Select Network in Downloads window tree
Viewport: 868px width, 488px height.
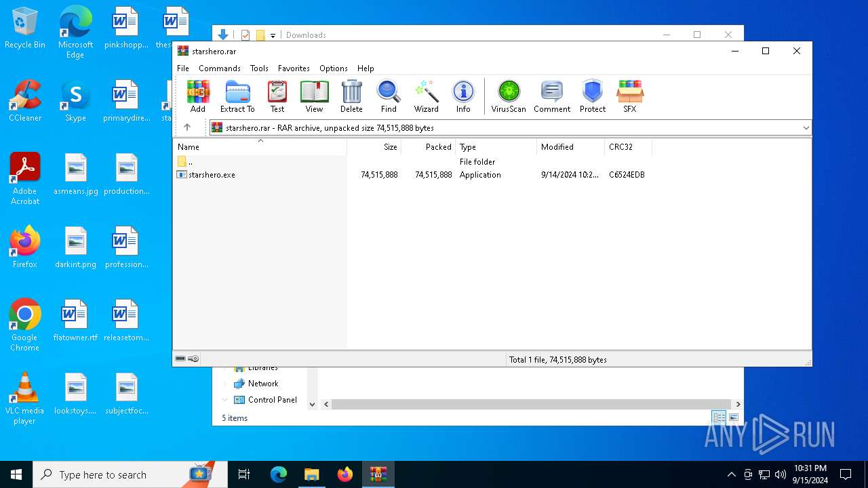click(x=263, y=384)
